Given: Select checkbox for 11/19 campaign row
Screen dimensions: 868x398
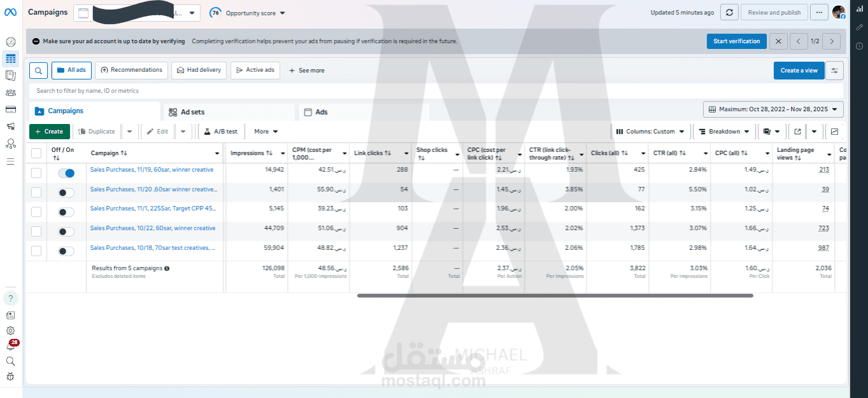Looking at the screenshot, I should (x=36, y=173).
